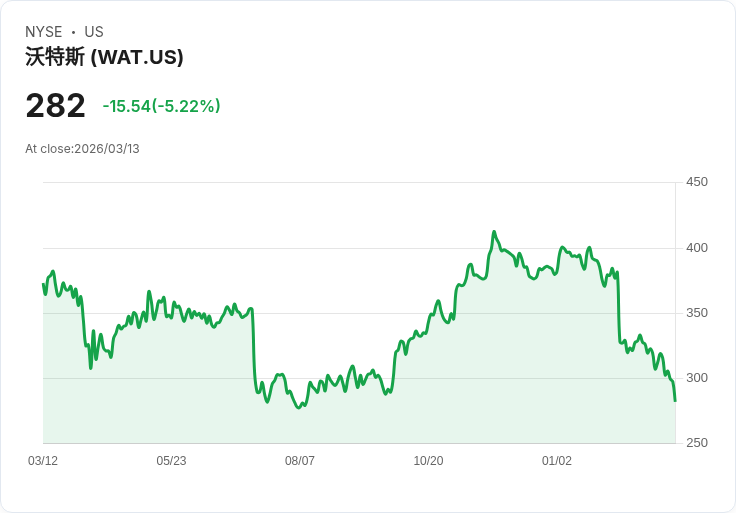The width and height of the screenshot is (736, 513).
Task: Click the 沃特斯 (WAT.US) stock title
Action: (104, 58)
